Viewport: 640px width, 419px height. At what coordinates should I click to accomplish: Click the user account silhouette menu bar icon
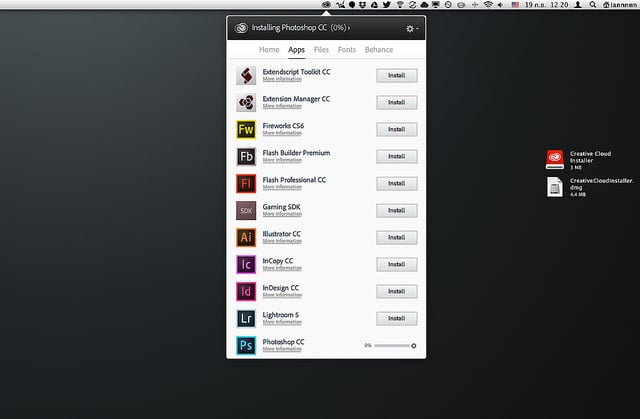point(578,4)
